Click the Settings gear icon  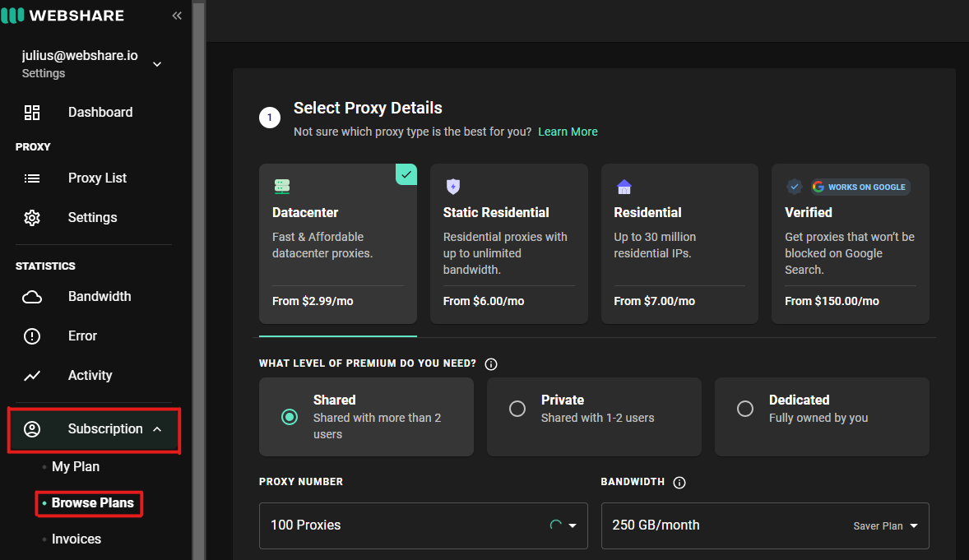(x=32, y=218)
